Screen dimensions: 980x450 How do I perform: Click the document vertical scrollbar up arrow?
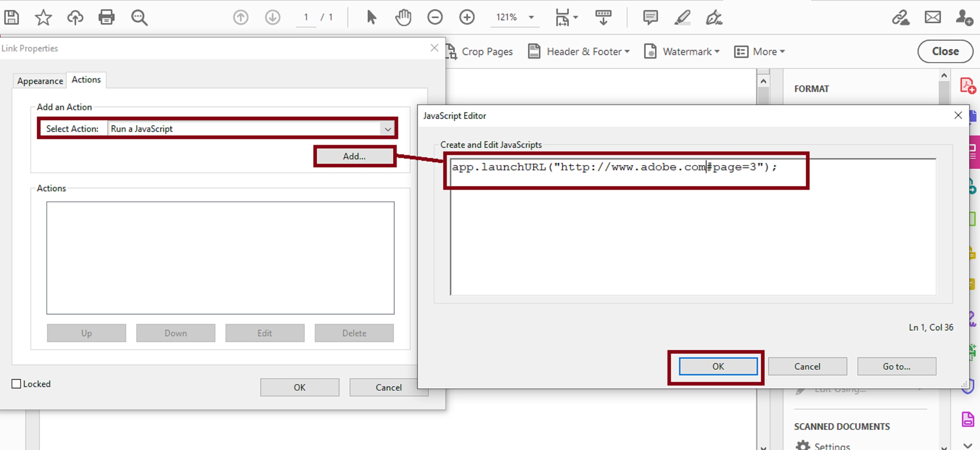tap(763, 81)
